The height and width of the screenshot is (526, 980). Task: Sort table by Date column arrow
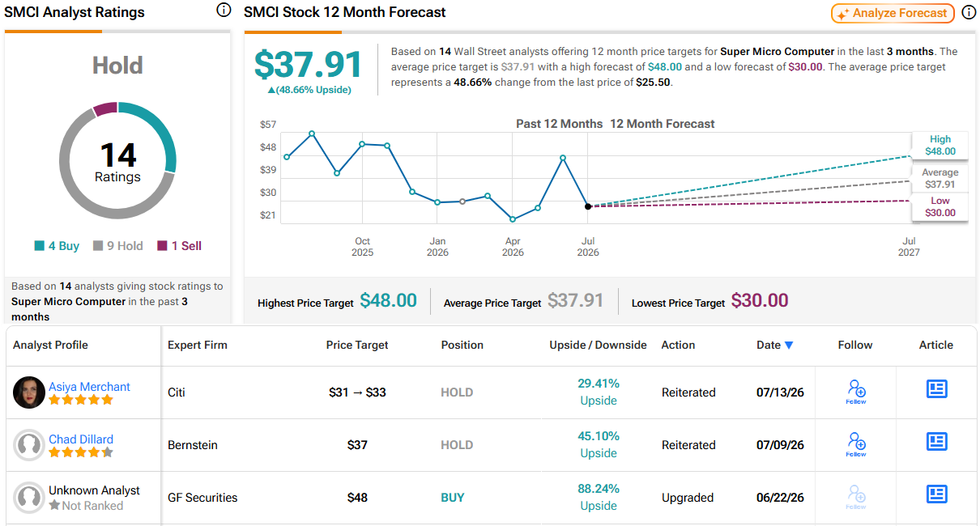click(x=789, y=346)
